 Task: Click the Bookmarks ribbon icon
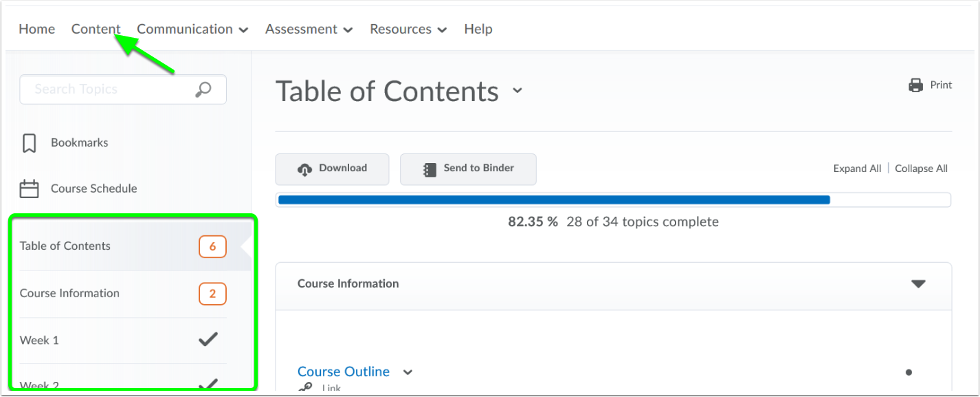pyautogui.click(x=29, y=143)
